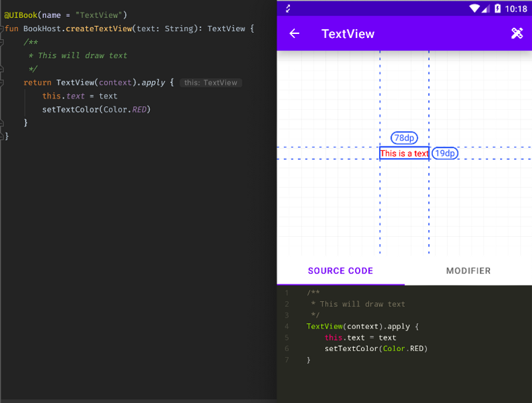
Task: Open the MODIFIER tab
Action: tap(468, 271)
